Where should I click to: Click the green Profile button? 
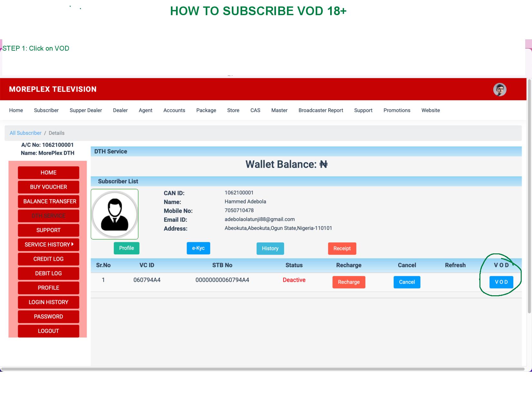click(x=126, y=248)
